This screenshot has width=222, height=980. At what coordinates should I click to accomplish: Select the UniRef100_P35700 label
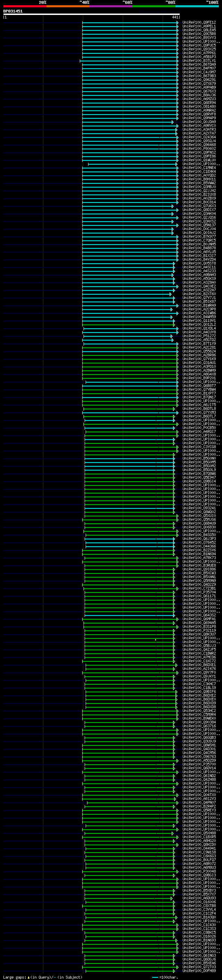tap(199, 764)
